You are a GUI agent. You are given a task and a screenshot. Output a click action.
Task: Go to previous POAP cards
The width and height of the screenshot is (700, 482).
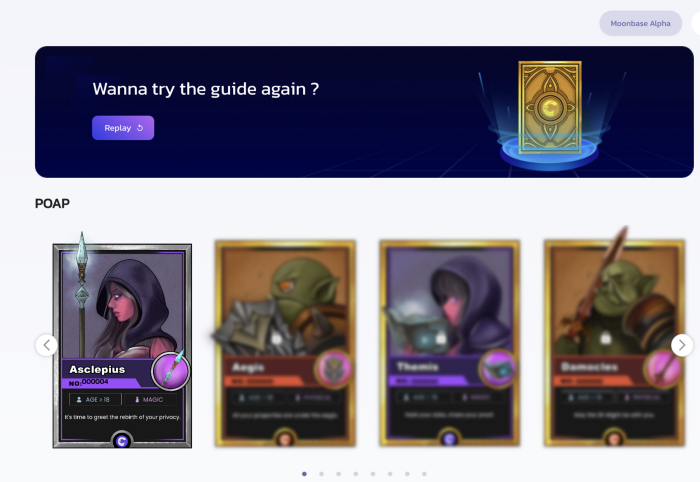(x=46, y=345)
